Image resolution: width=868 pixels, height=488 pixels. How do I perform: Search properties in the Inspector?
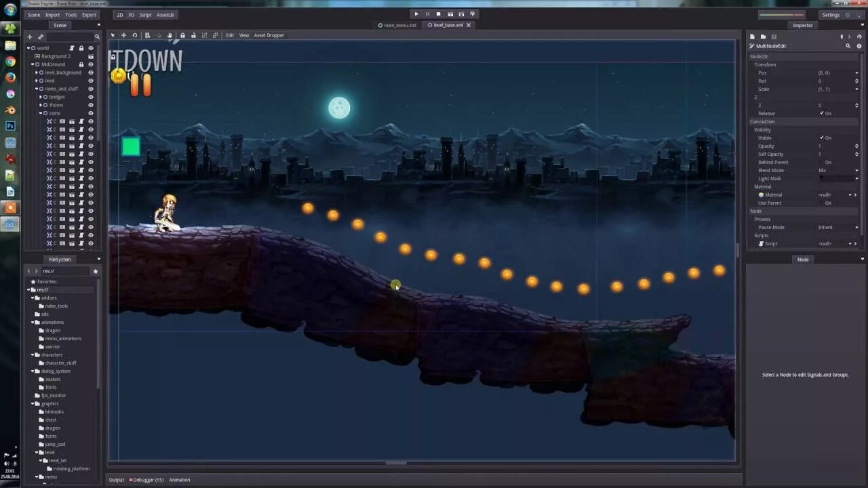pyautogui.click(x=848, y=46)
